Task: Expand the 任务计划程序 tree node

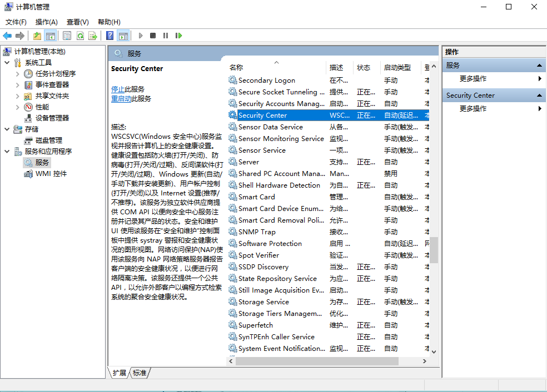Action: pos(17,74)
